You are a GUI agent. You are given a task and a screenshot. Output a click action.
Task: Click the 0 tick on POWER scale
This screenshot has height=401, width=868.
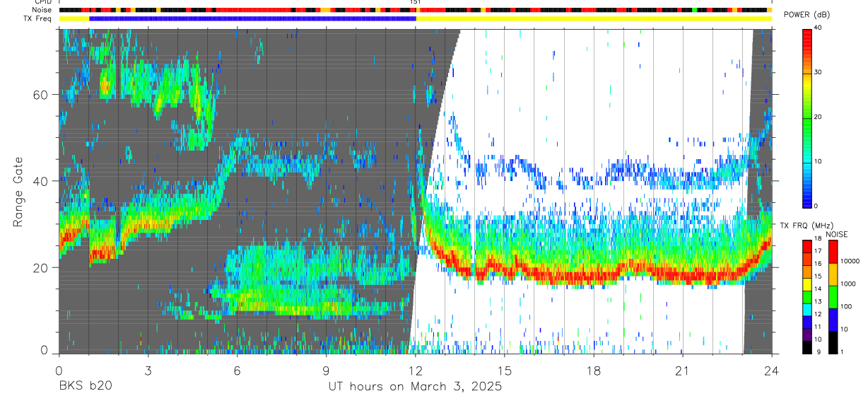pyautogui.click(x=816, y=206)
